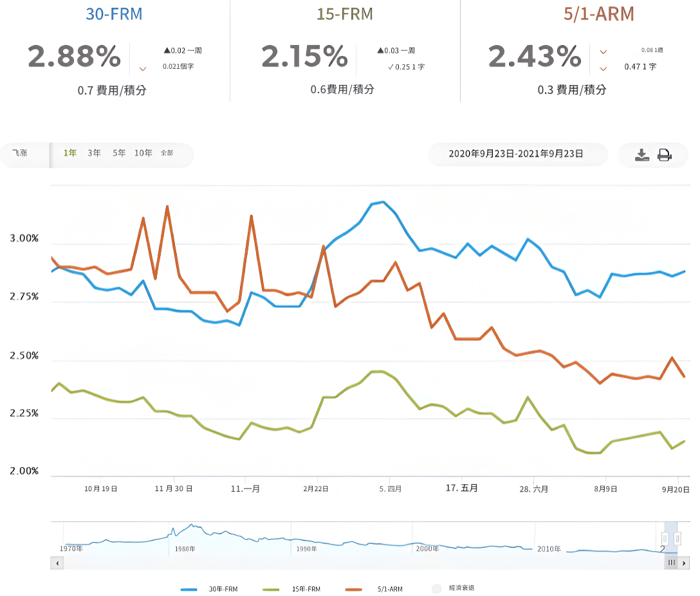Click the 28.六月 x-axis label
The height and width of the screenshot is (596, 700).
pos(533,489)
